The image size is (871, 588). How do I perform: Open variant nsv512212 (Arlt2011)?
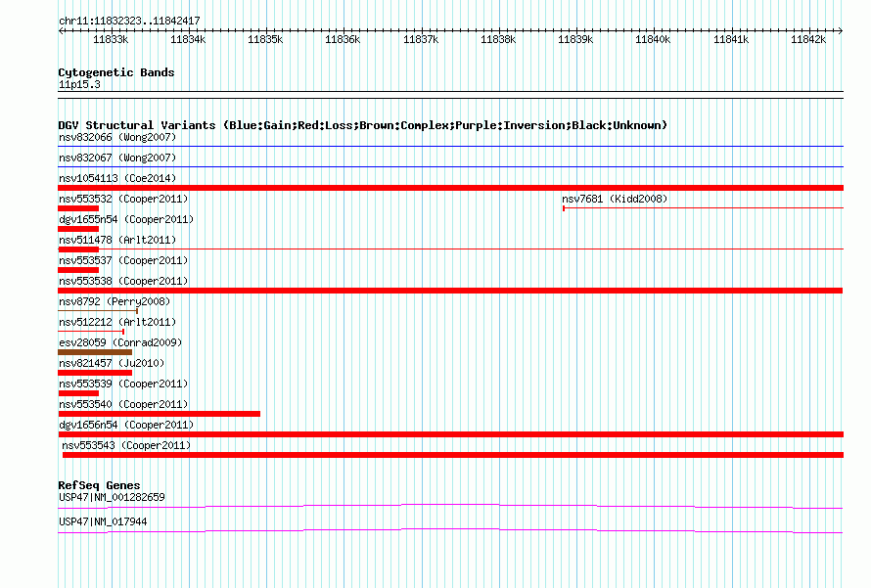click(x=117, y=322)
